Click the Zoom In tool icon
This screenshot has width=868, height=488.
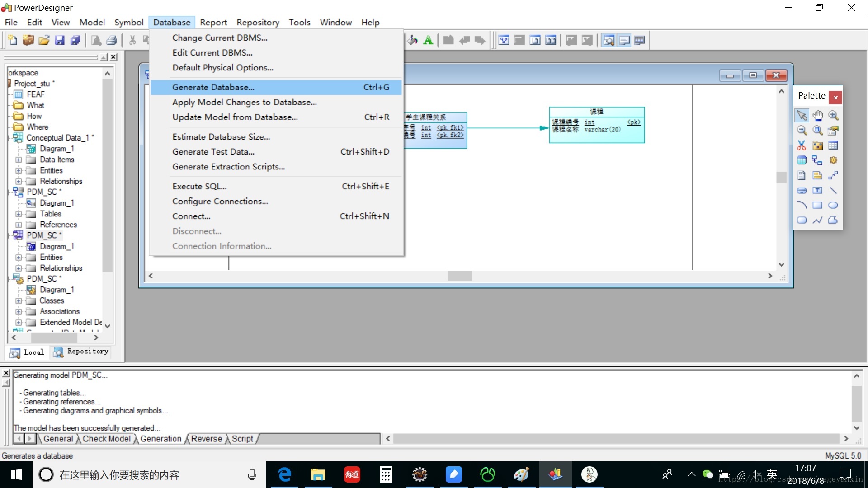coord(834,115)
